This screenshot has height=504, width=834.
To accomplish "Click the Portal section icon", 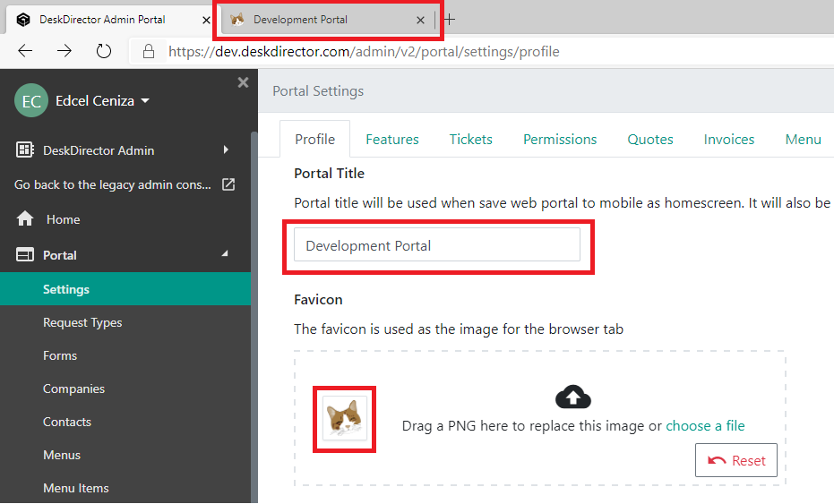I will (25, 254).
